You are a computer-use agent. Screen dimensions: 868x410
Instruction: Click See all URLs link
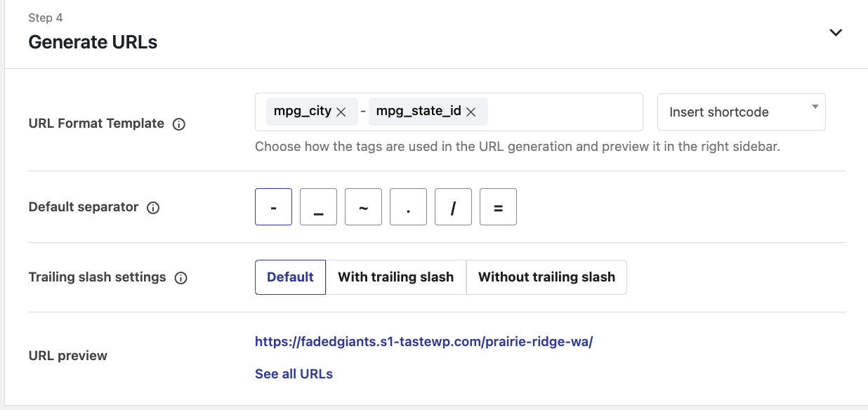294,374
